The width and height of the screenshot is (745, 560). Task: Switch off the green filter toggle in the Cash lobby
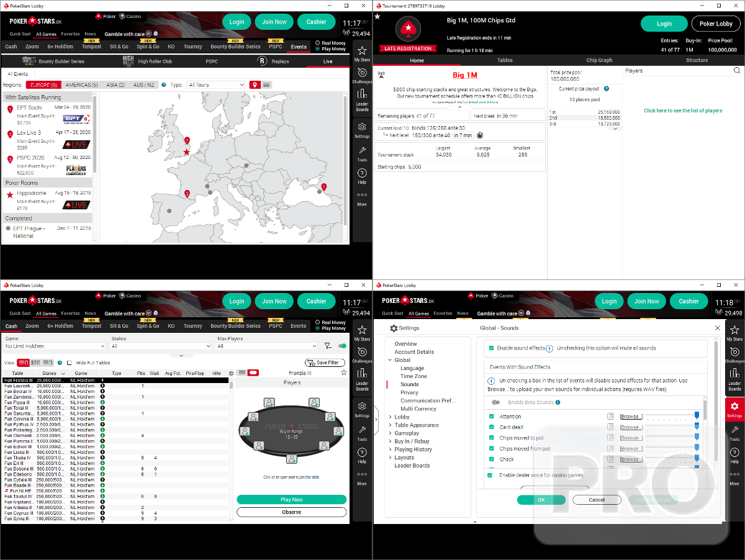(x=342, y=346)
